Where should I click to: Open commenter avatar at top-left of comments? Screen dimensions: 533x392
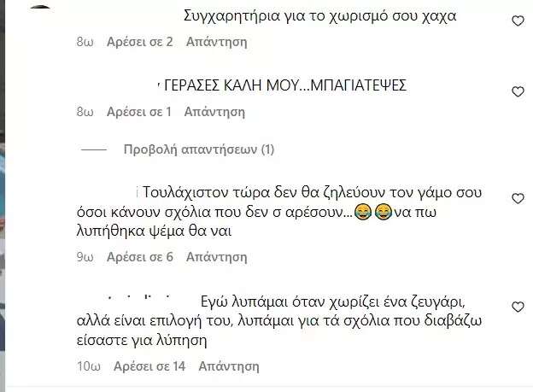pyautogui.click(x=40, y=8)
